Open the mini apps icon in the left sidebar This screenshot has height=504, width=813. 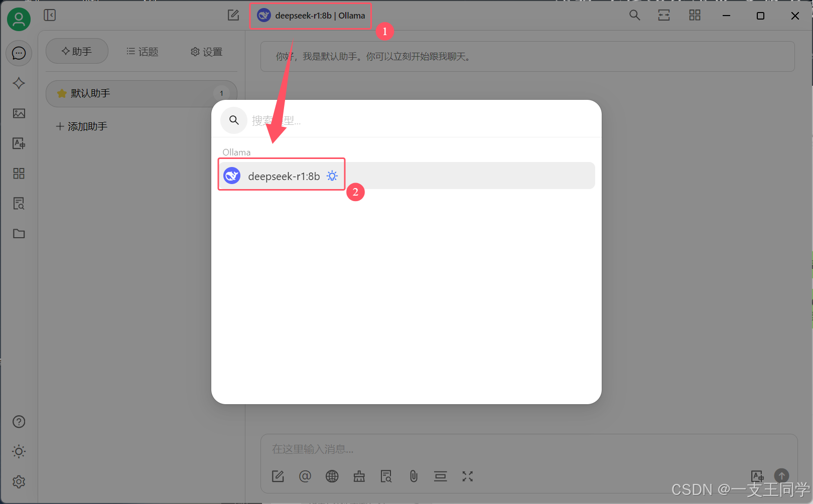(19, 174)
